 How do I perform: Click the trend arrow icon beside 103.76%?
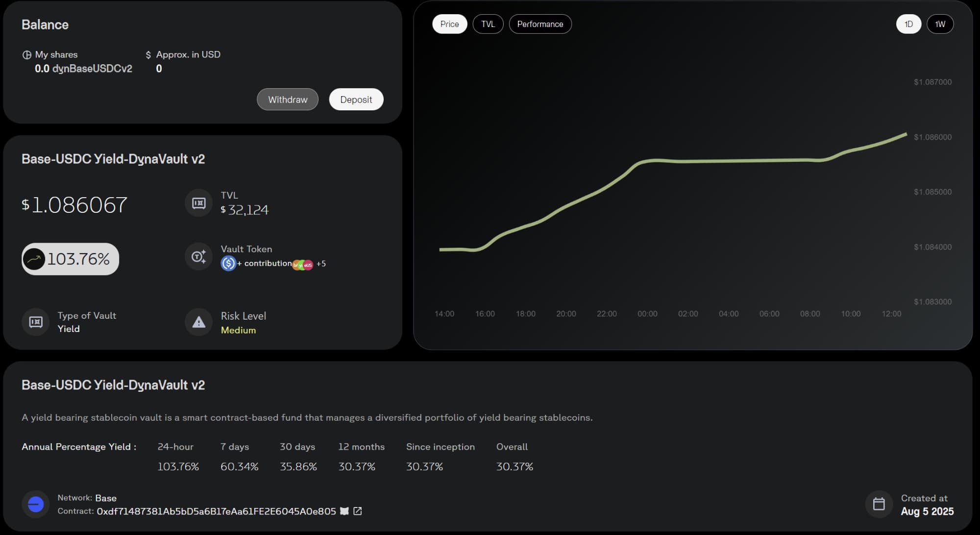34,259
